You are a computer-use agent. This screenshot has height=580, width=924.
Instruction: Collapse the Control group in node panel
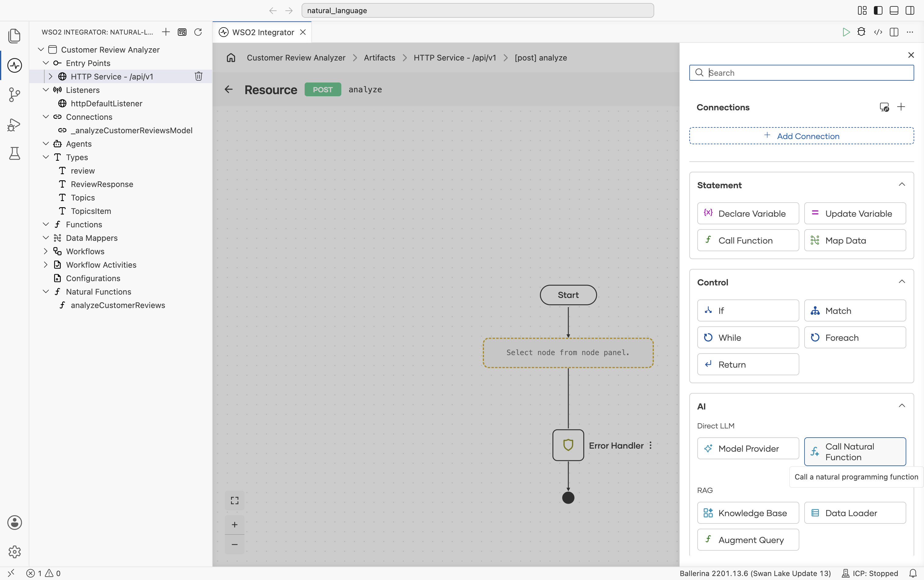pos(902,282)
